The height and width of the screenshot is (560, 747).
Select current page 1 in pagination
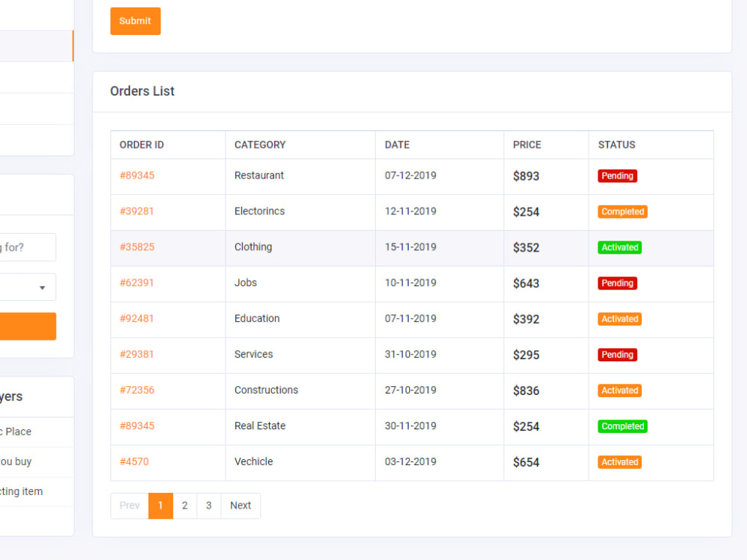point(161,505)
